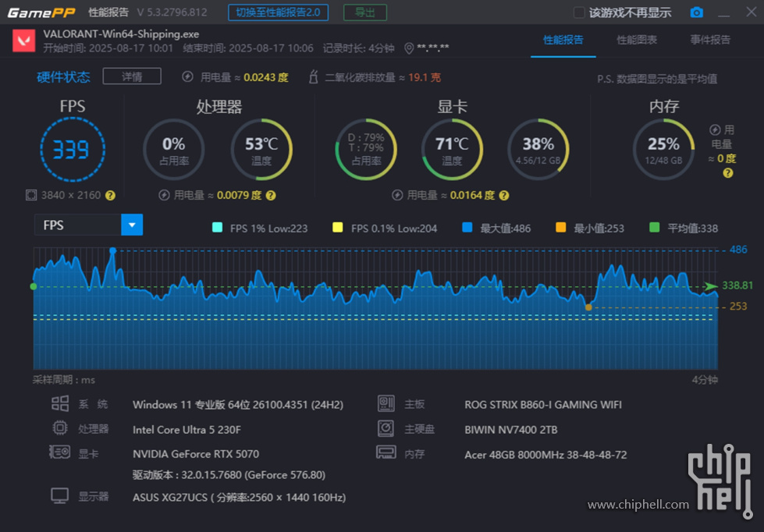Click the blue 最大值 legend swatch
Viewport: 764px width, 532px height.
(467, 228)
